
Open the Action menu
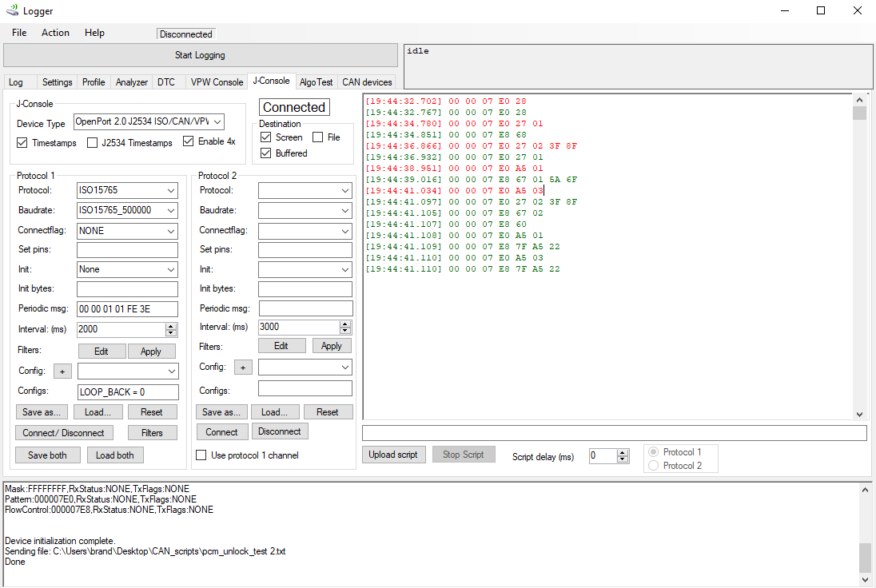click(55, 33)
